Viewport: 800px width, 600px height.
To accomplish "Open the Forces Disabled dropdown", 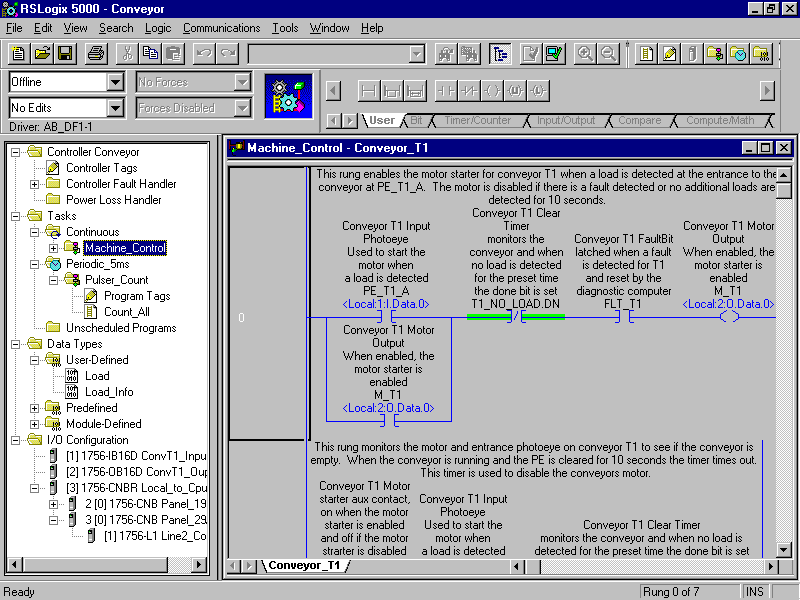I will point(242,108).
